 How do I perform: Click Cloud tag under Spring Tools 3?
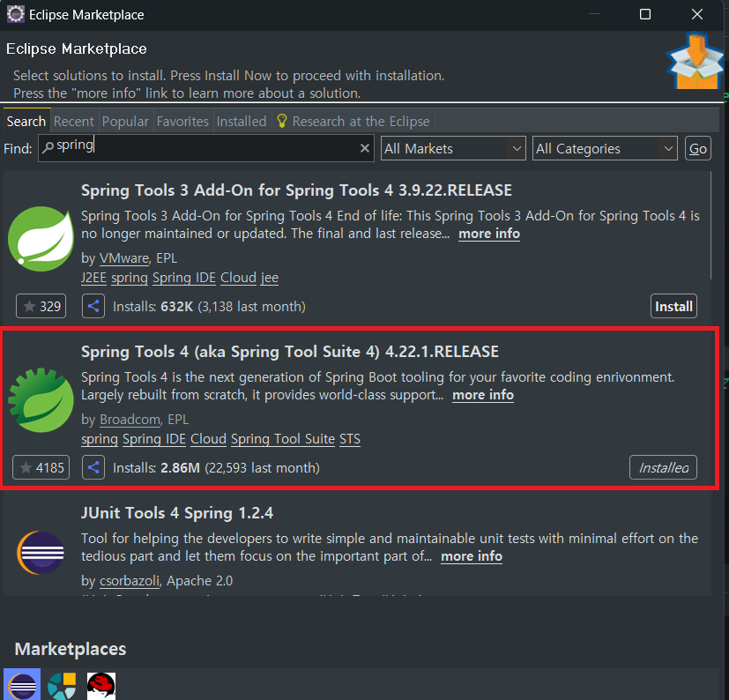[x=239, y=278]
